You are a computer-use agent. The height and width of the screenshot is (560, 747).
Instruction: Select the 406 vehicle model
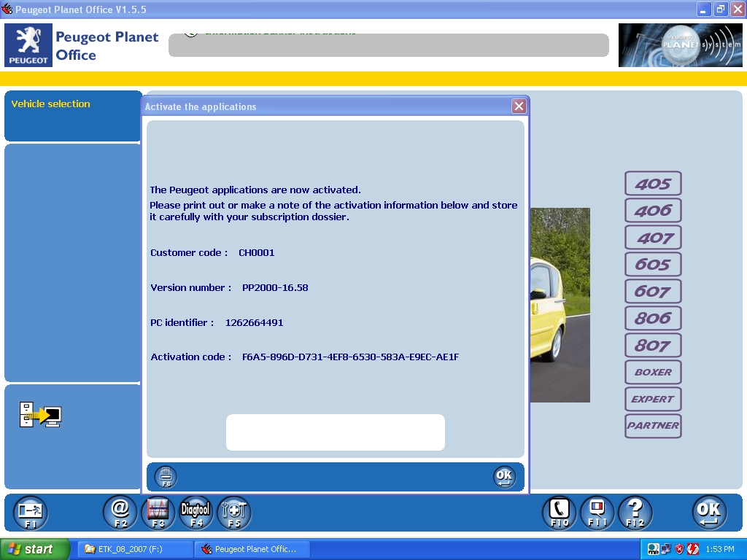tap(653, 211)
